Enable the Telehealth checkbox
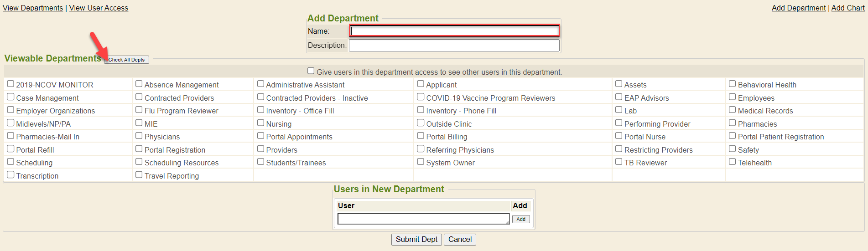868x251 pixels. (733, 162)
